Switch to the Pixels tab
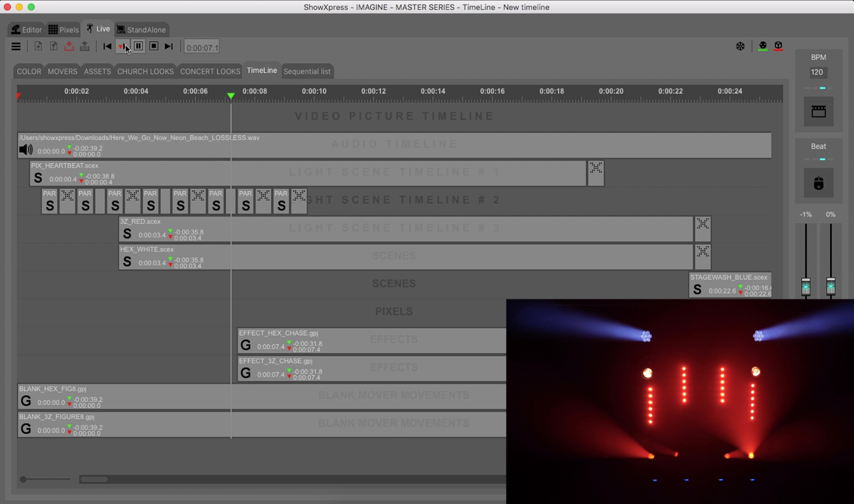The image size is (854, 504). tap(64, 30)
